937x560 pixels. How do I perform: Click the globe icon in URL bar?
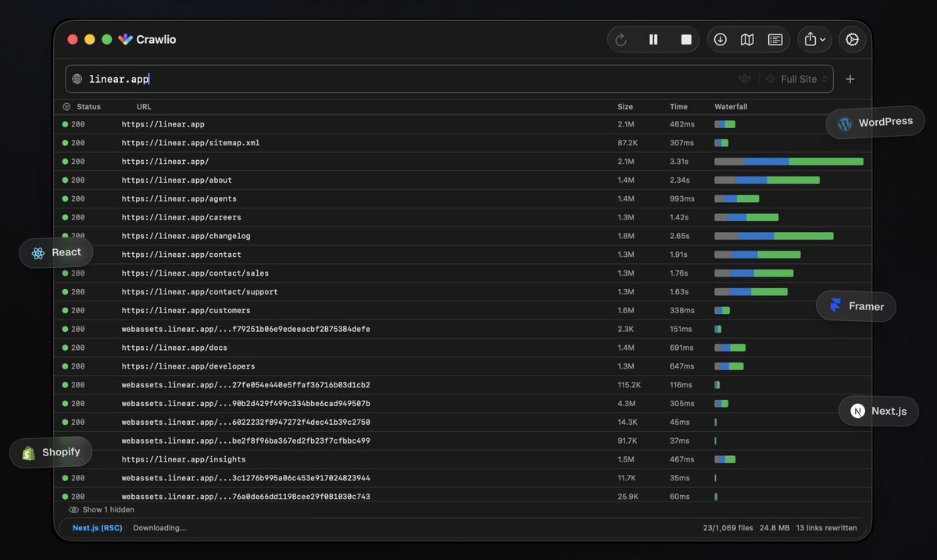[77, 79]
